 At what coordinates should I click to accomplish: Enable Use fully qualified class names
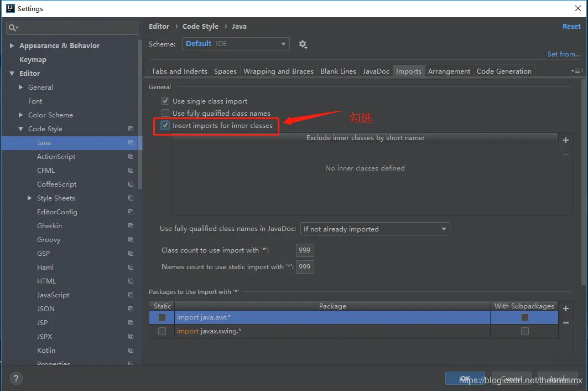pyautogui.click(x=165, y=113)
